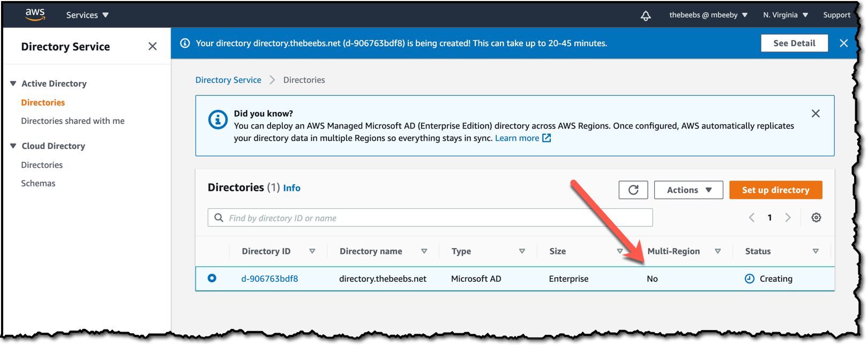Click the Directories breadcrumb text
The width and height of the screenshot is (868, 345).
(x=304, y=80)
